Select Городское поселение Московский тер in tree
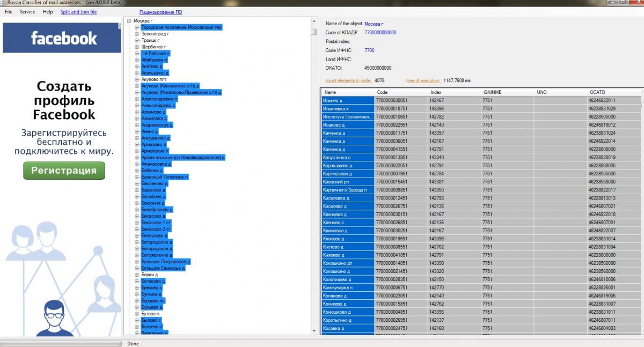Screen dimensions: 644x347 (x=181, y=27)
